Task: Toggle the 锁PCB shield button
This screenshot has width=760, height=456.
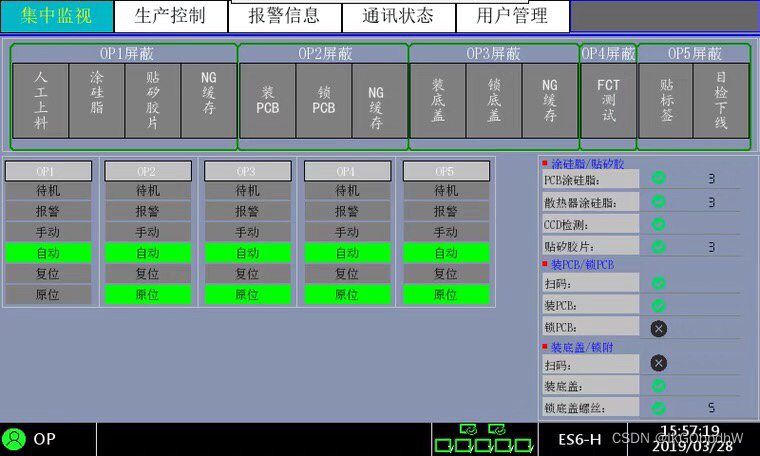Action: [x=324, y=101]
